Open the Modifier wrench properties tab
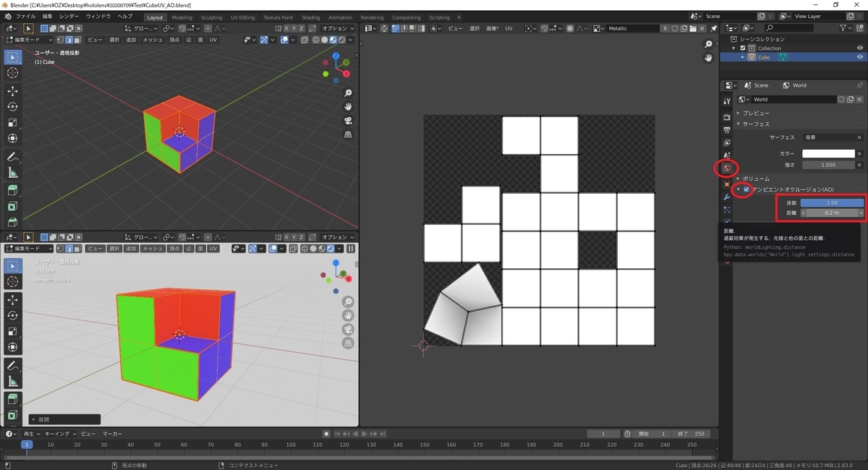The image size is (868, 470). pos(726,197)
